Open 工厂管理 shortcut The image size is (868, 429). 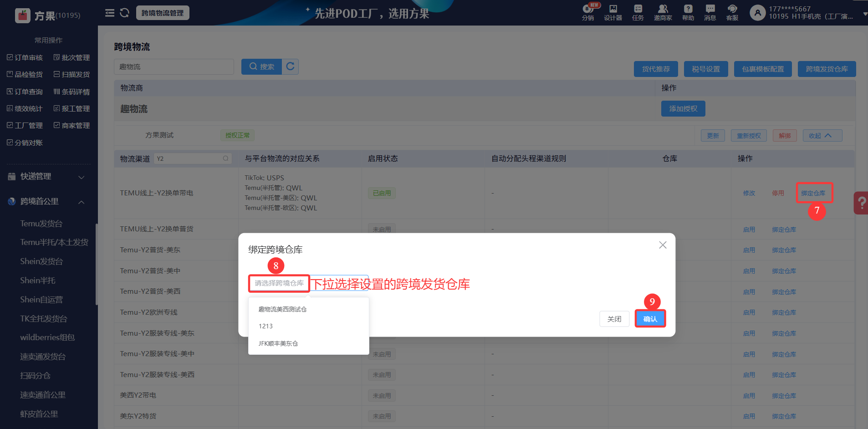tap(25, 125)
